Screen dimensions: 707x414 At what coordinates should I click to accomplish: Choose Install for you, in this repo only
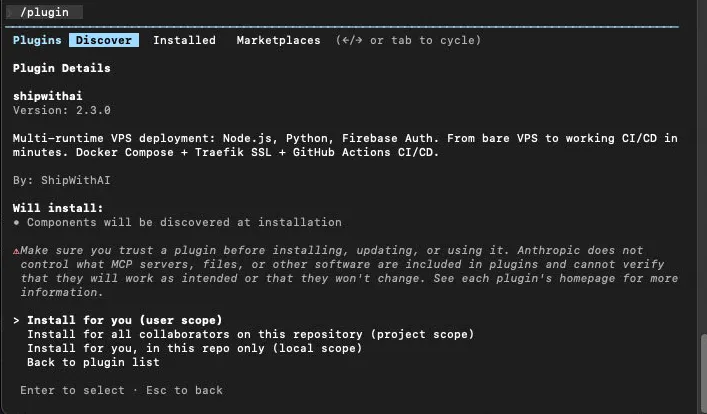[x=194, y=348]
